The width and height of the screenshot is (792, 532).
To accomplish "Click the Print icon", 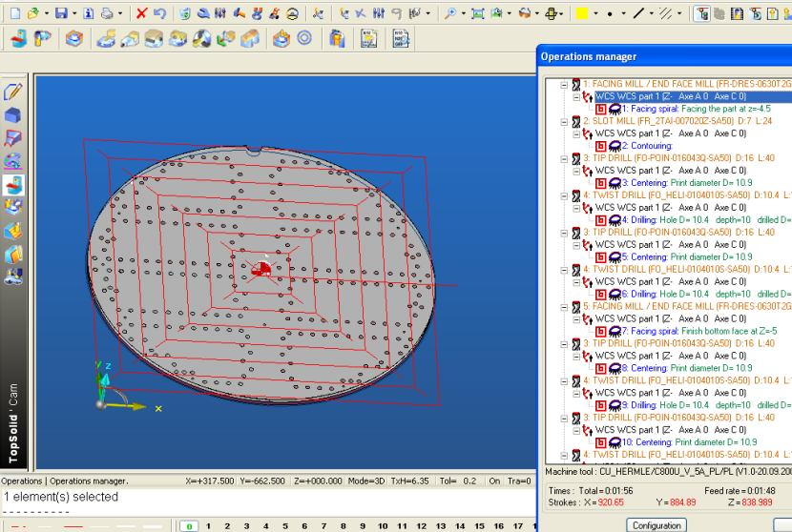I will pyautogui.click(x=107, y=13).
